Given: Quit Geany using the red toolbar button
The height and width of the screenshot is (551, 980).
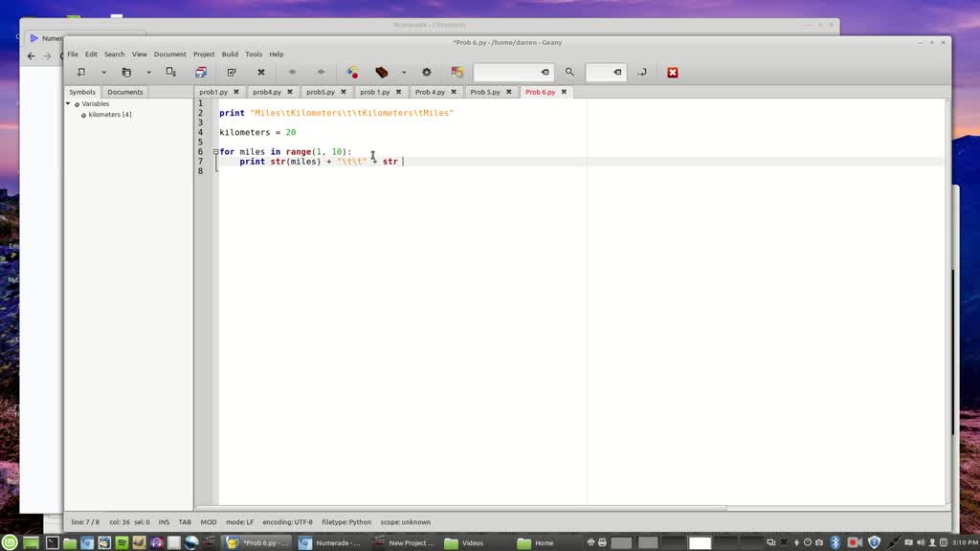Looking at the screenshot, I should point(673,72).
